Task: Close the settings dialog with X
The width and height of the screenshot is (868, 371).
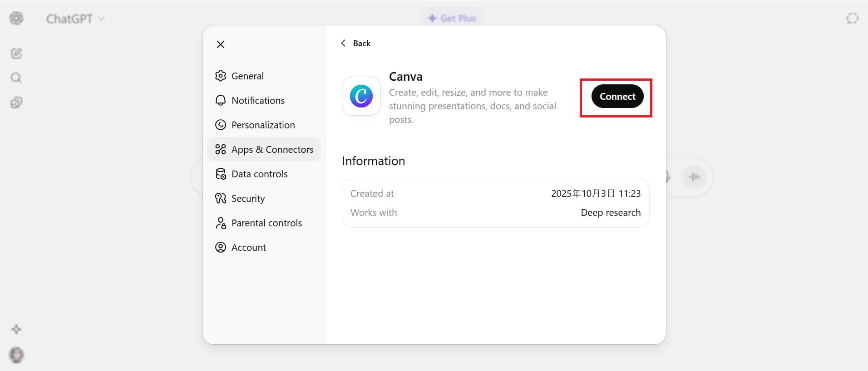Action: pos(221,44)
